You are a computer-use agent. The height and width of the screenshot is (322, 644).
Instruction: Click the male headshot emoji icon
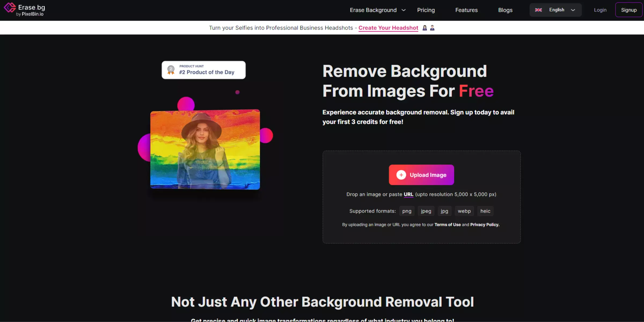click(x=433, y=28)
